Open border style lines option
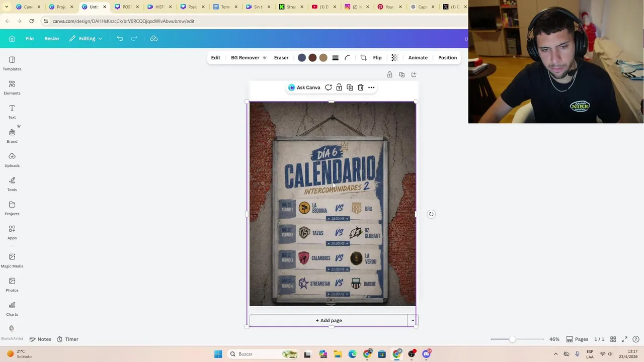644x362 pixels. point(336,58)
